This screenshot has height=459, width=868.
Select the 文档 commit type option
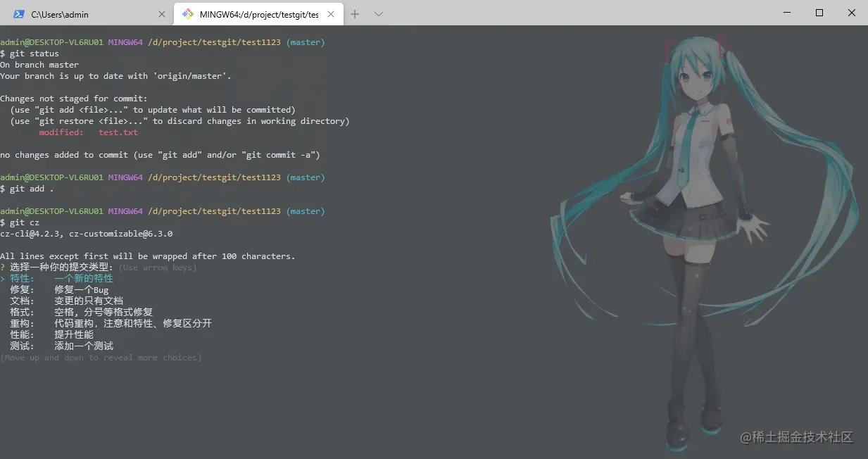click(66, 301)
